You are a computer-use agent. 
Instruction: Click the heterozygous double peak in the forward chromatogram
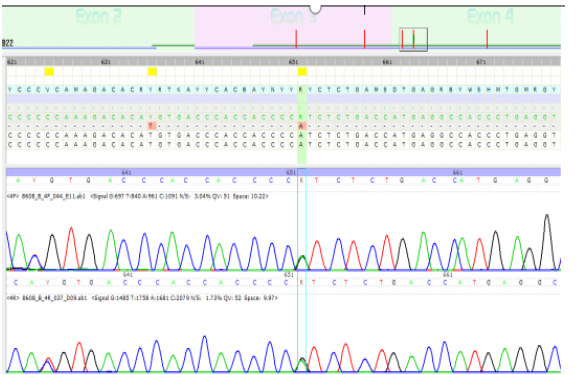302,262
